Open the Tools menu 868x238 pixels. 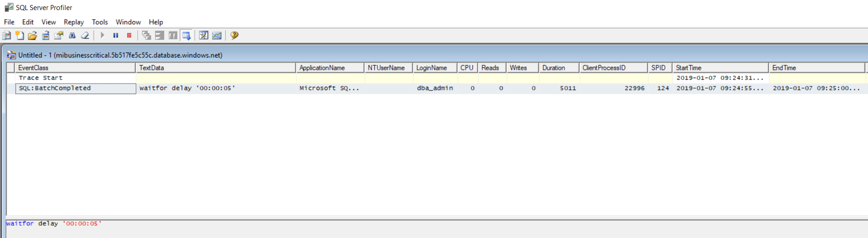[x=99, y=22]
